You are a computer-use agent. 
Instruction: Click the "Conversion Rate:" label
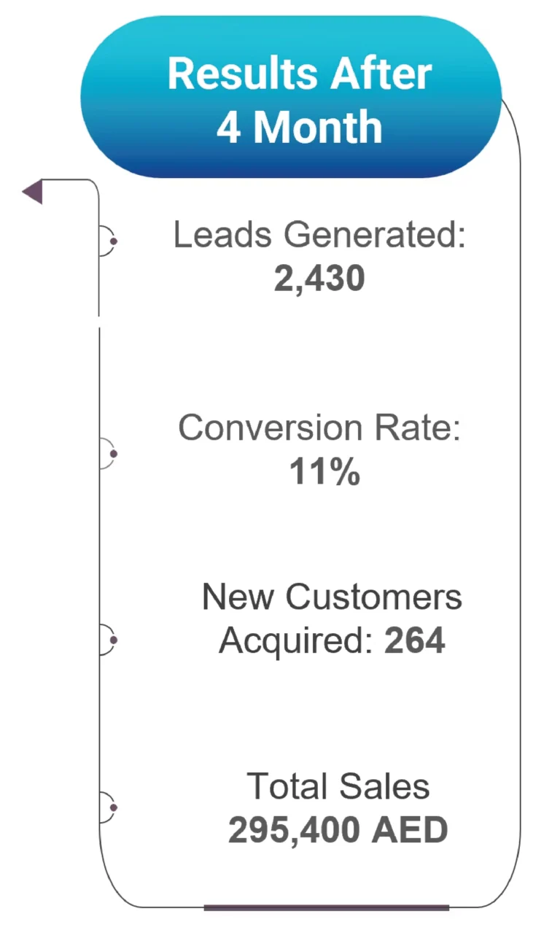(319, 427)
